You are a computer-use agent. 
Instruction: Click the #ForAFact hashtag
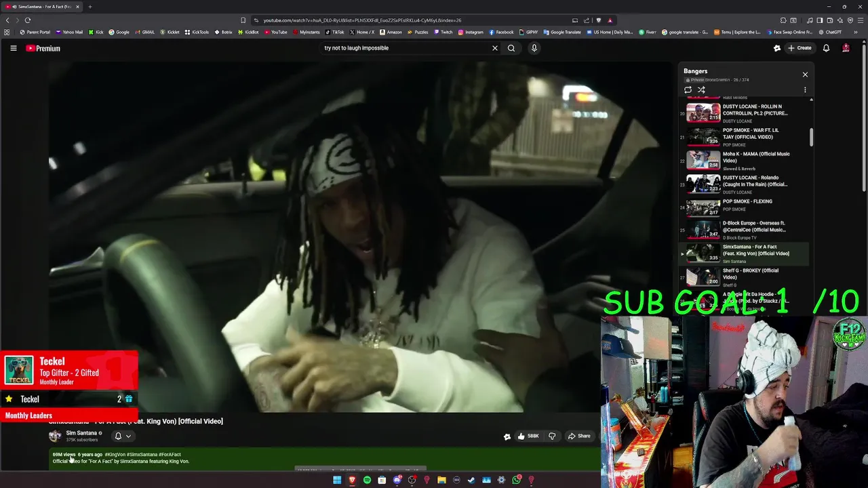click(x=170, y=454)
